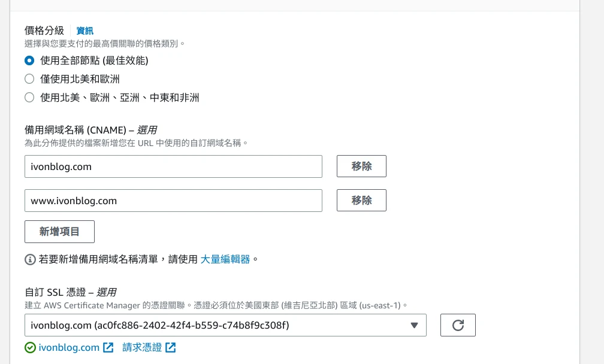The image size is (604, 364).
Task: Open the 資訊 link beside 價格分級
Action: tap(84, 31)
